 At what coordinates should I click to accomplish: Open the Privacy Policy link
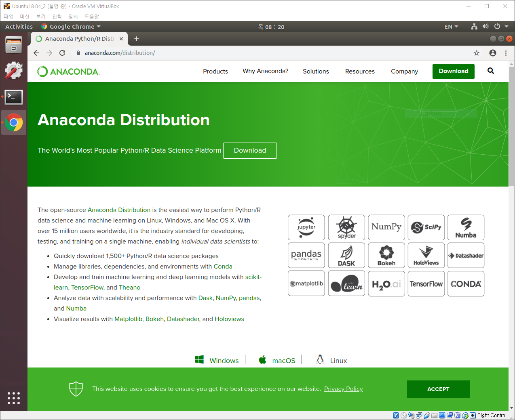[344, 389]
